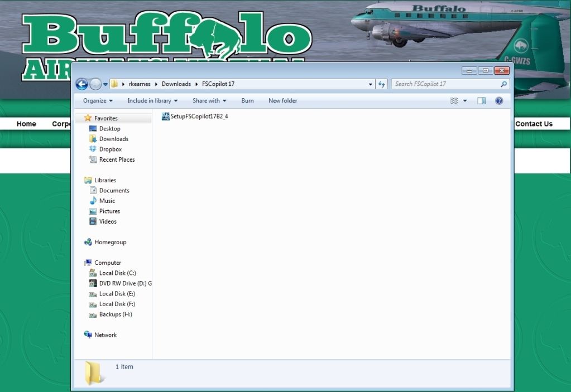Open DVD RW Drive (D:)
The height and width of the screenshot is (392, 571).
click(x=125, y=283)
